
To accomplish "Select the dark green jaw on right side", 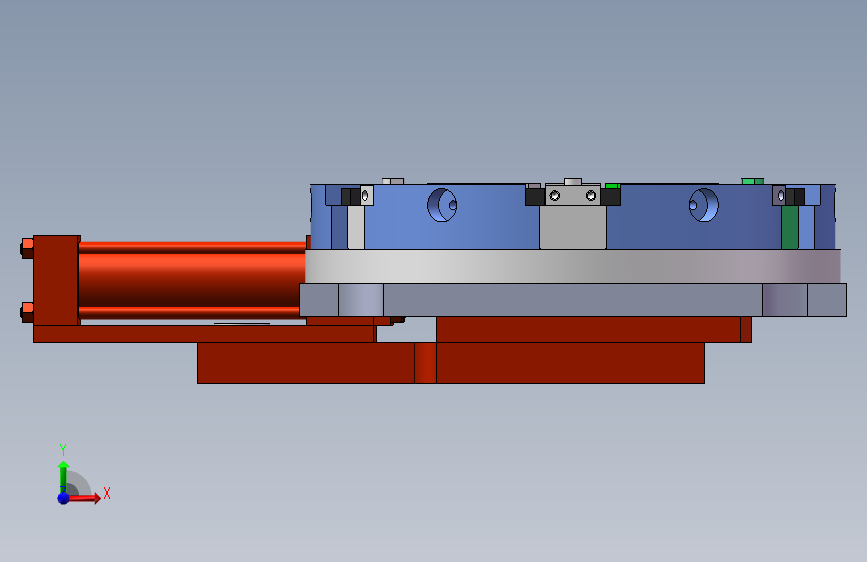I will (790, 227).
